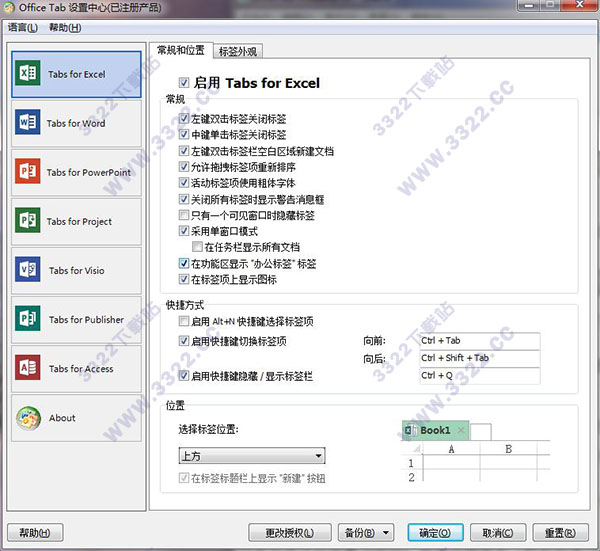Toggle 在功能区显示办公标签 checkbox

pos(184,263)
